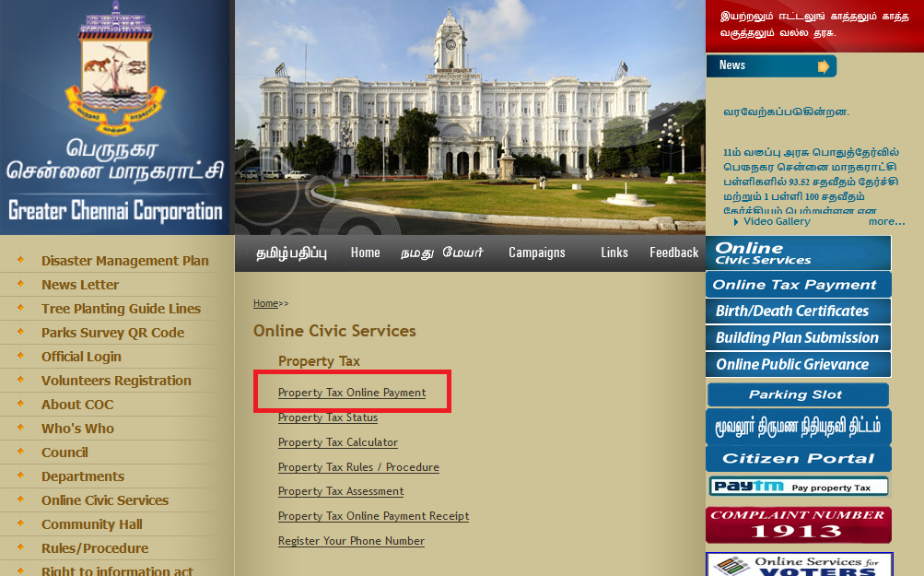Click the ballot box icon for Voters online services
Viewport: 924px width, 576px height.
tap(734, 566)
